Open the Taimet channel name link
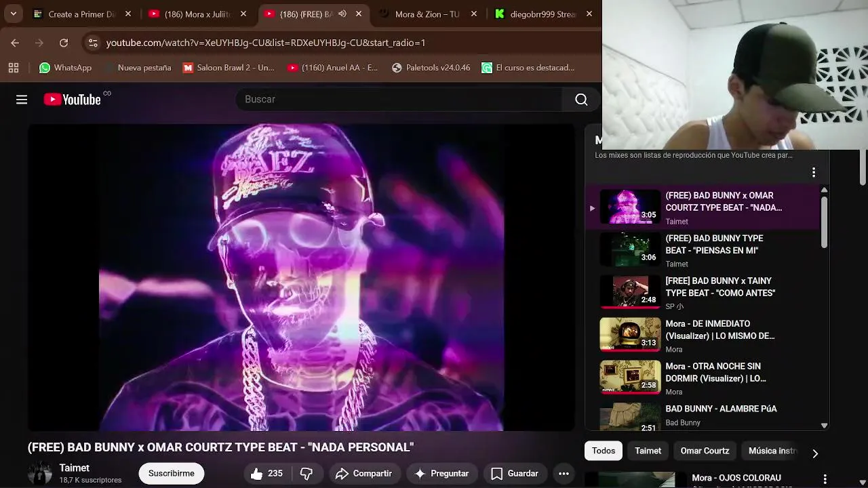 pos(75,468)
